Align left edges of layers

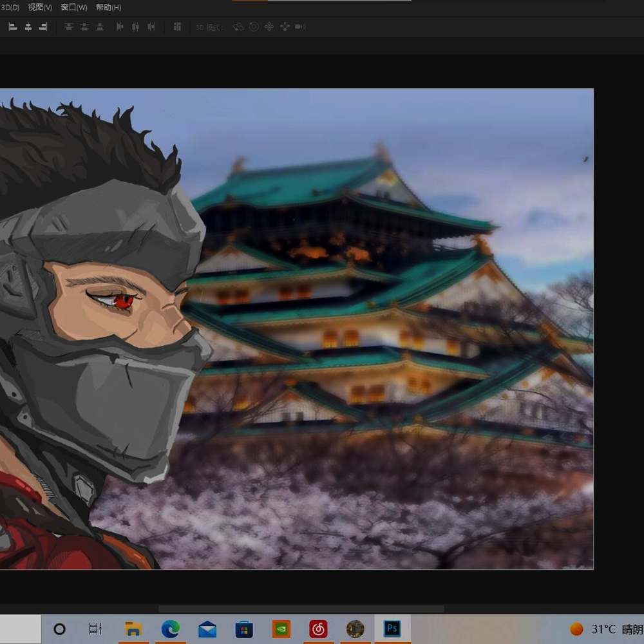[13, 27]
